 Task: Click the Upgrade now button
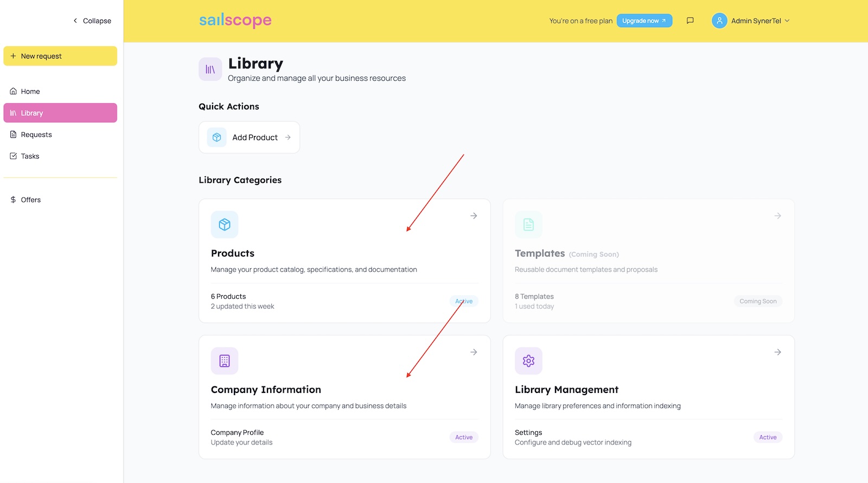pyautogui.click(x=644, y=21)
